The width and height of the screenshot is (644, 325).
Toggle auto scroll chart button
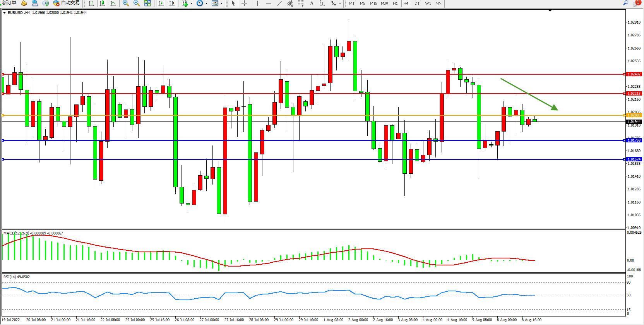click(x=161, y=3)
